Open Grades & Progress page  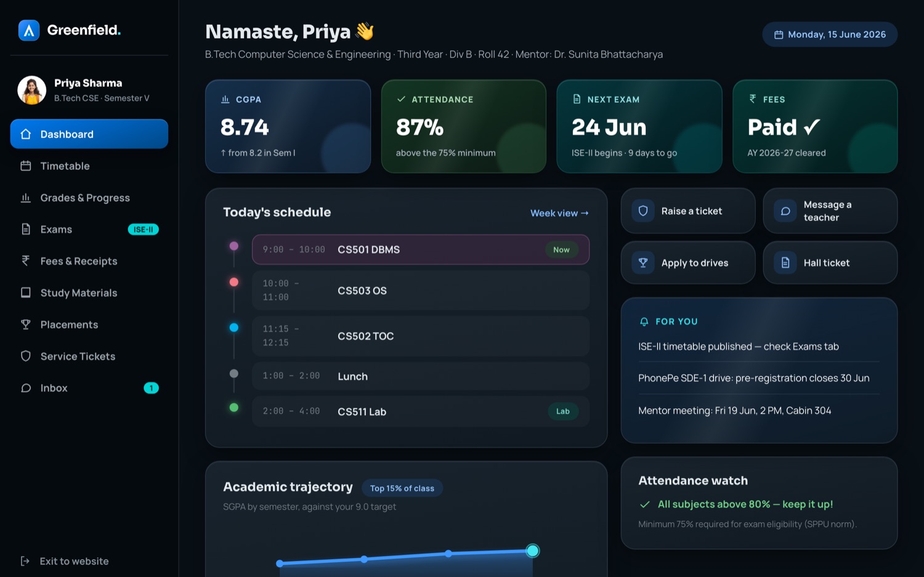[x=89, y=198]
